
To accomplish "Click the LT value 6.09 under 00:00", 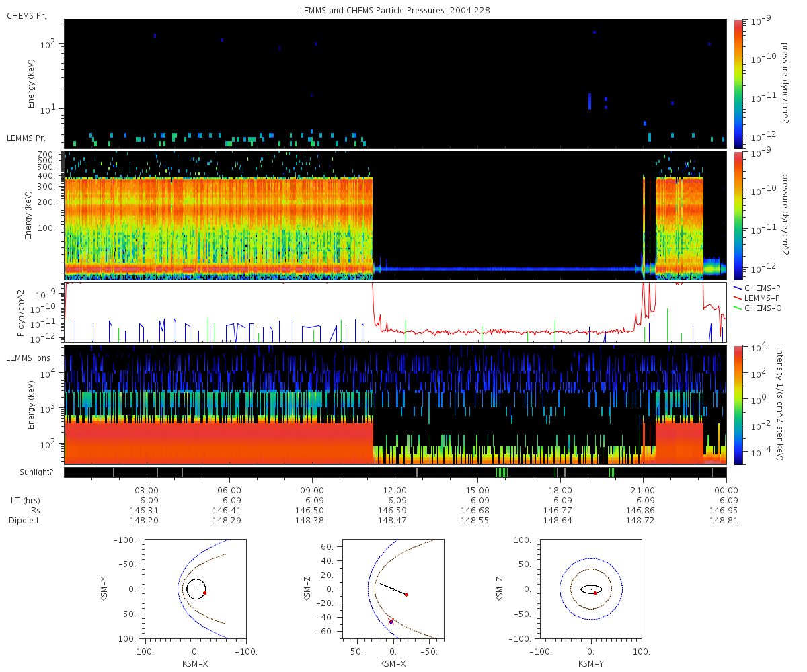I will click(x=729, y=501).
